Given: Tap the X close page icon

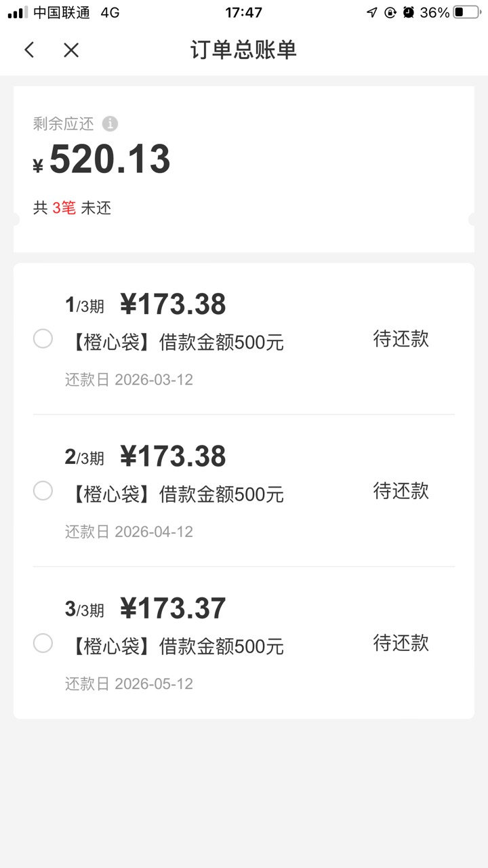Looking at the screenshot, I should point(71,50).
